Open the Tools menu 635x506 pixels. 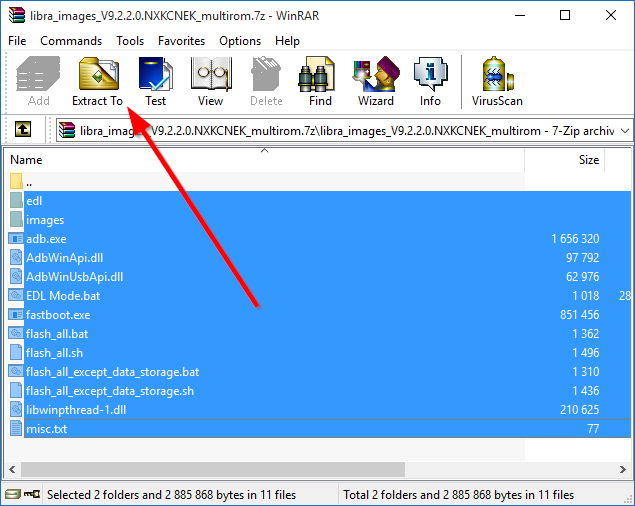tap(130, 41)
